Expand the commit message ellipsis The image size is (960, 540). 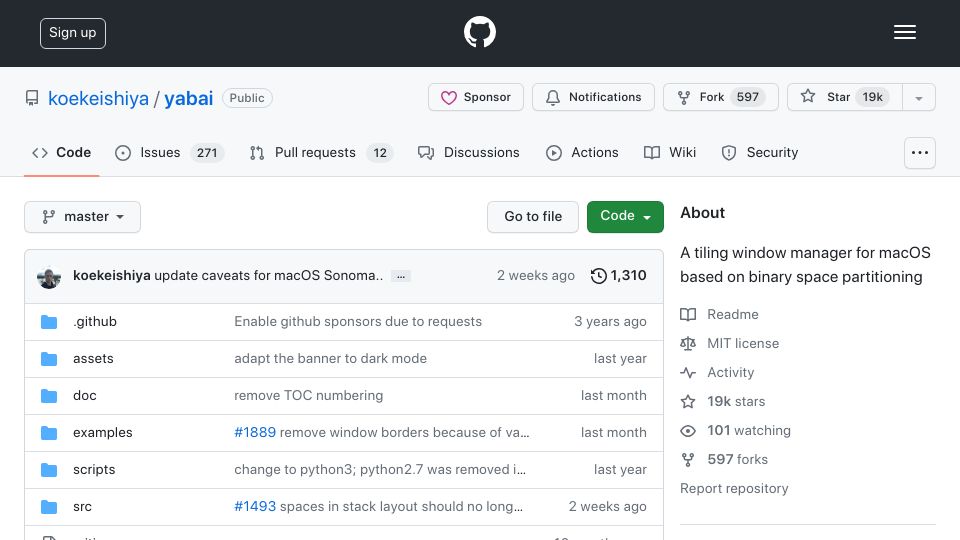[401, 276]
